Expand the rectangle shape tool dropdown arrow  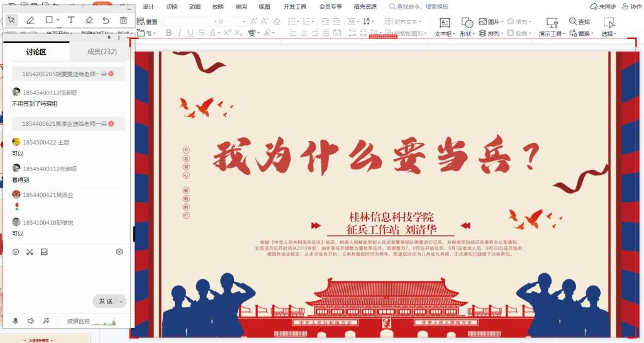click(58, 20)
